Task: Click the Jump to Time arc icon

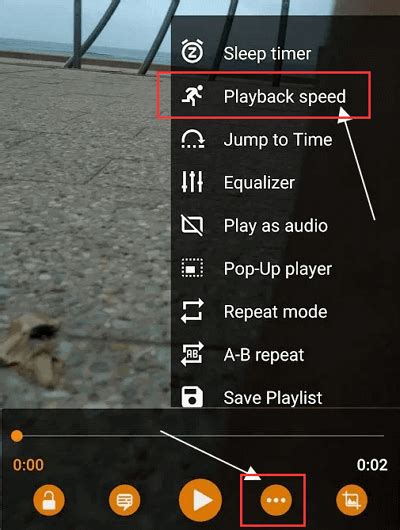Action: pyautogui.click(x=192, y=139)
